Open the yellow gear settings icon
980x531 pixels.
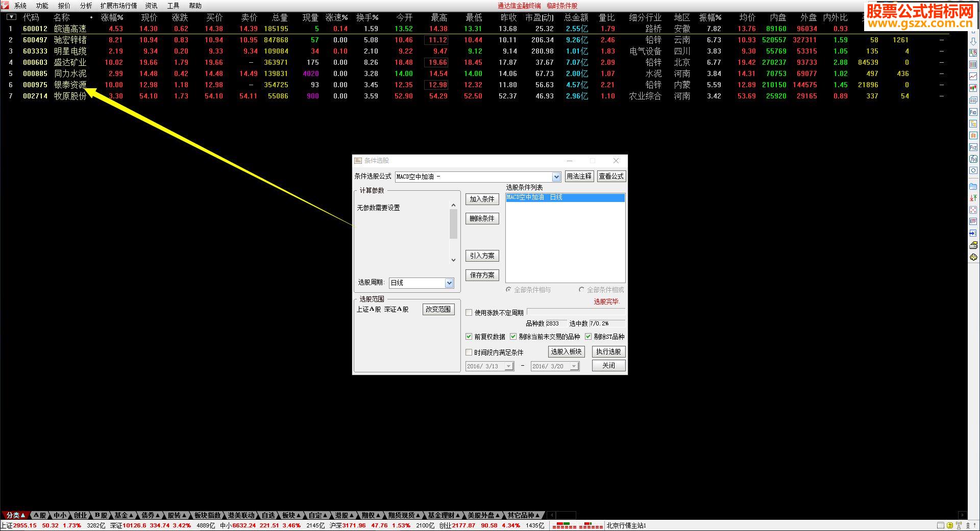[973, 257]
